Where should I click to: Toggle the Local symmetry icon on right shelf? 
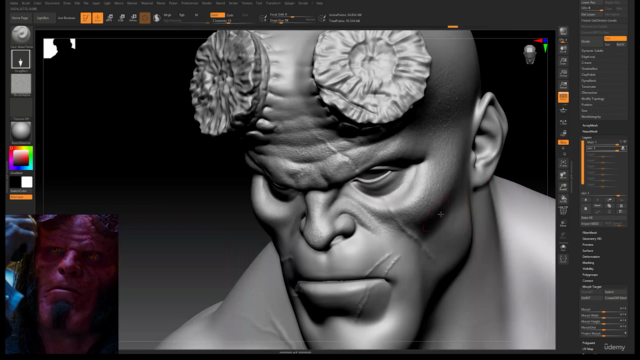pos(563,122)
